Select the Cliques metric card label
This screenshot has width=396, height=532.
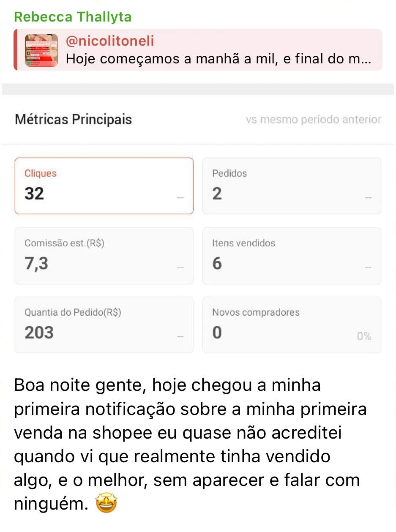[41, 173]
